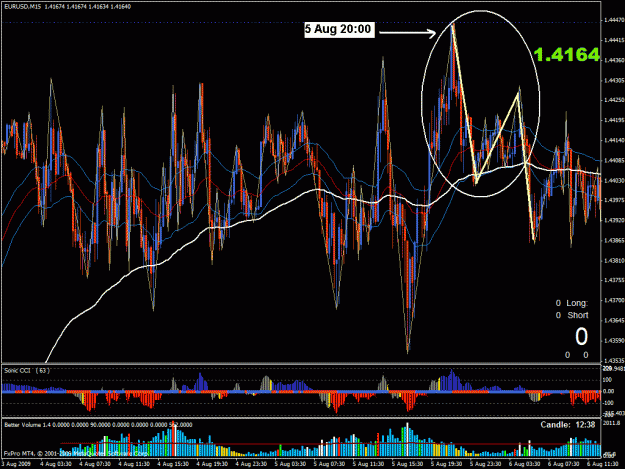Click the 2011.8 value on the volume scale
This screenshot has height=469, width=625.
coord(612,422)
